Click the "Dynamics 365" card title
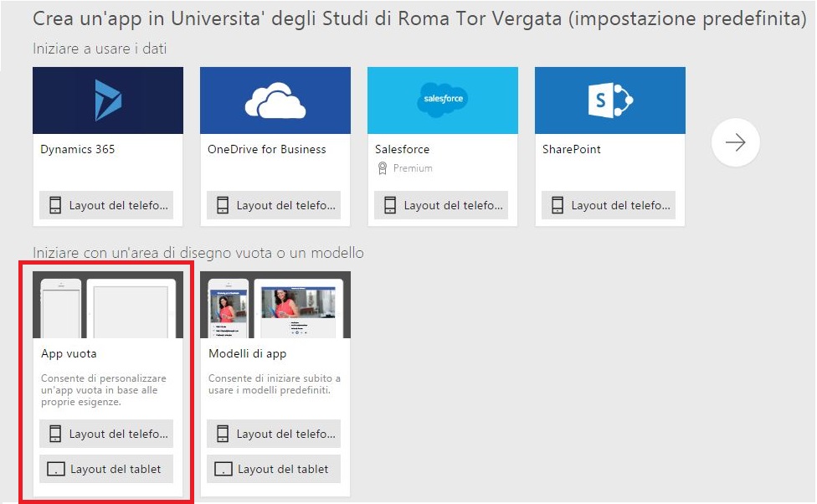817x504 pixels. 78,149
